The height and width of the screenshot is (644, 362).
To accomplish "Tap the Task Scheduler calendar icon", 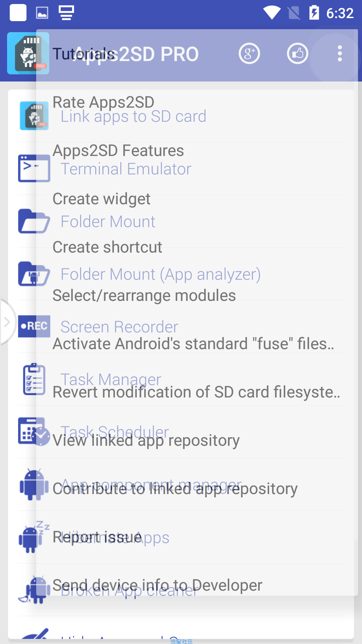I will [34, 432].
